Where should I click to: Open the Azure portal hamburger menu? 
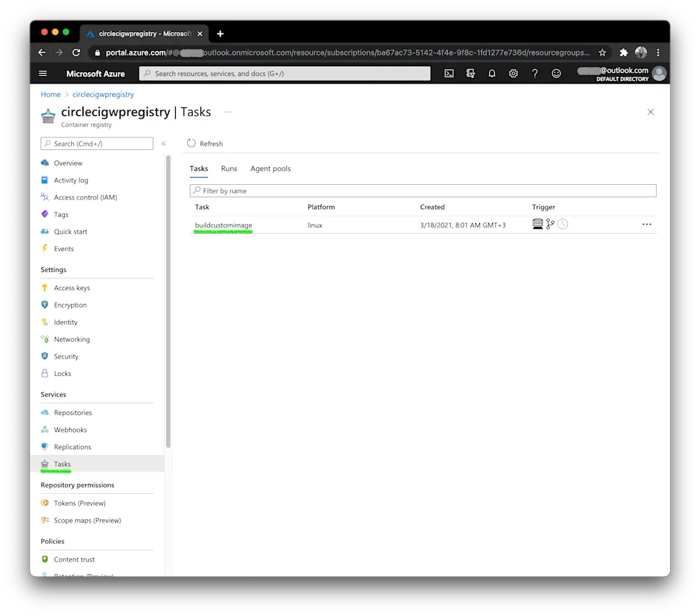[x=43, y=74]
